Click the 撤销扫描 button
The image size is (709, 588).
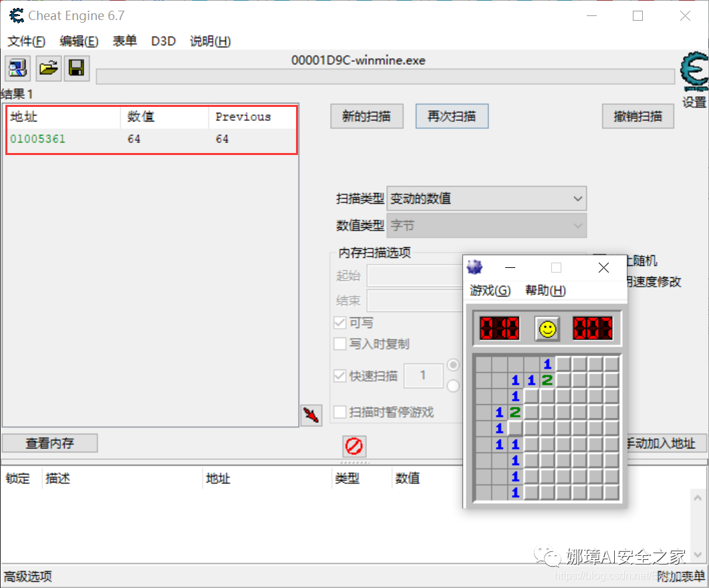(x=637, y=116)
